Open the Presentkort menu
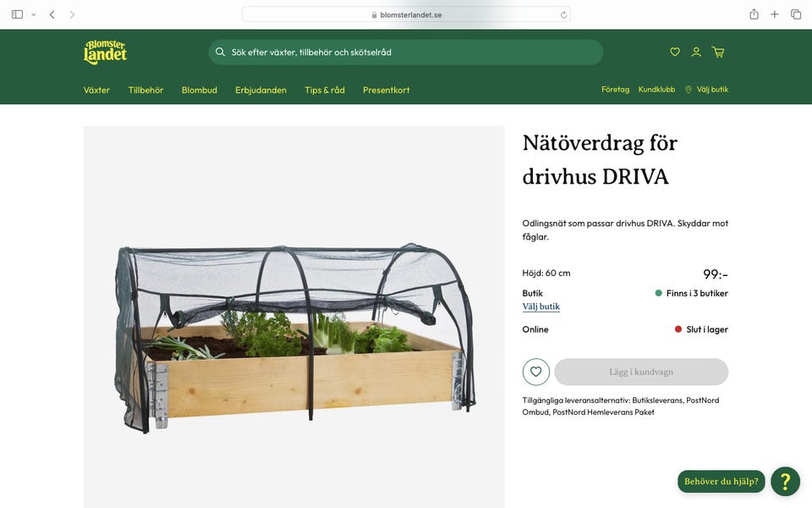This screenshot has height=508, width=812. point(387,91)
